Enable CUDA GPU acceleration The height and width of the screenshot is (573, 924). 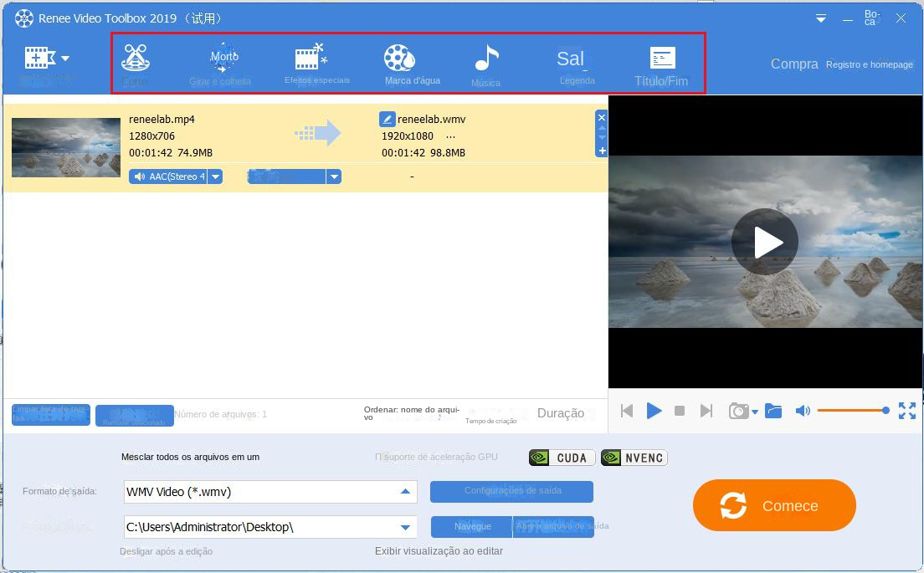561,457
